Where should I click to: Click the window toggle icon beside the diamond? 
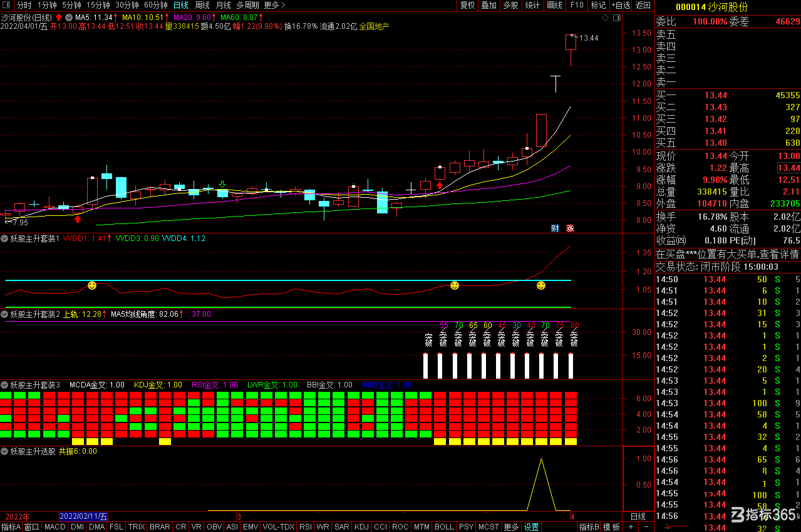click(616, 18)
